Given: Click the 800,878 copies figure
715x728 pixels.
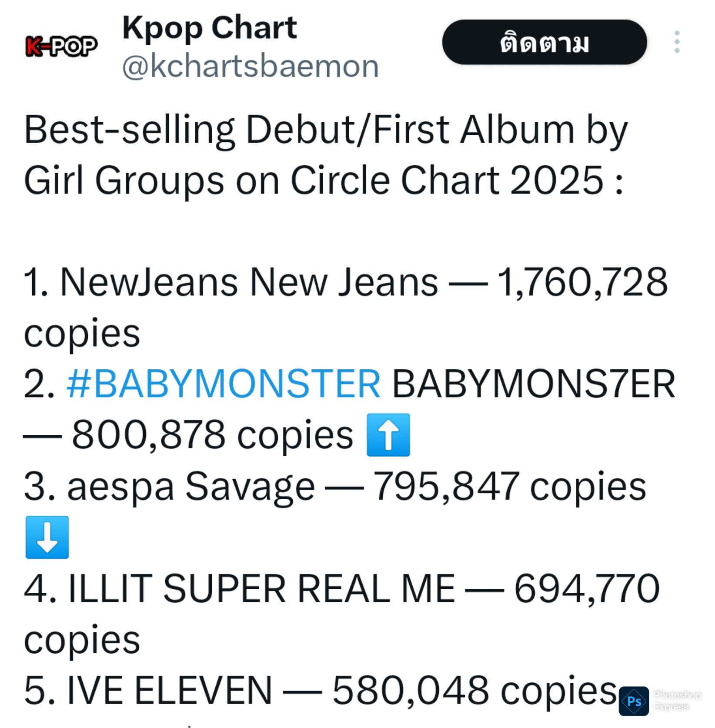Looking at the screenshot, I should (212, 435).
